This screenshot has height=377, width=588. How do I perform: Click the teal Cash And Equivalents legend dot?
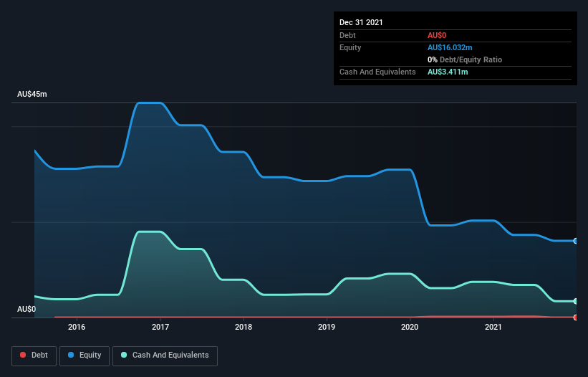124,355
